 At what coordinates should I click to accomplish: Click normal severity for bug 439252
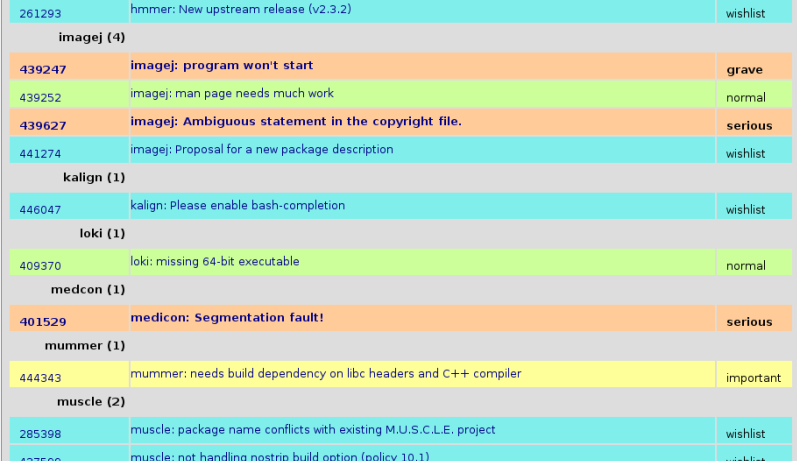[x=746, y=98]
